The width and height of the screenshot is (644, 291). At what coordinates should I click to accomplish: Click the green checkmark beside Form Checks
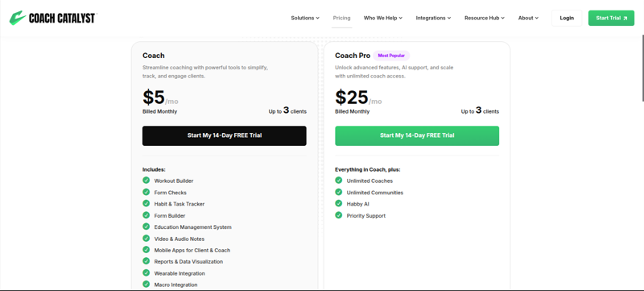pos(147,192)
